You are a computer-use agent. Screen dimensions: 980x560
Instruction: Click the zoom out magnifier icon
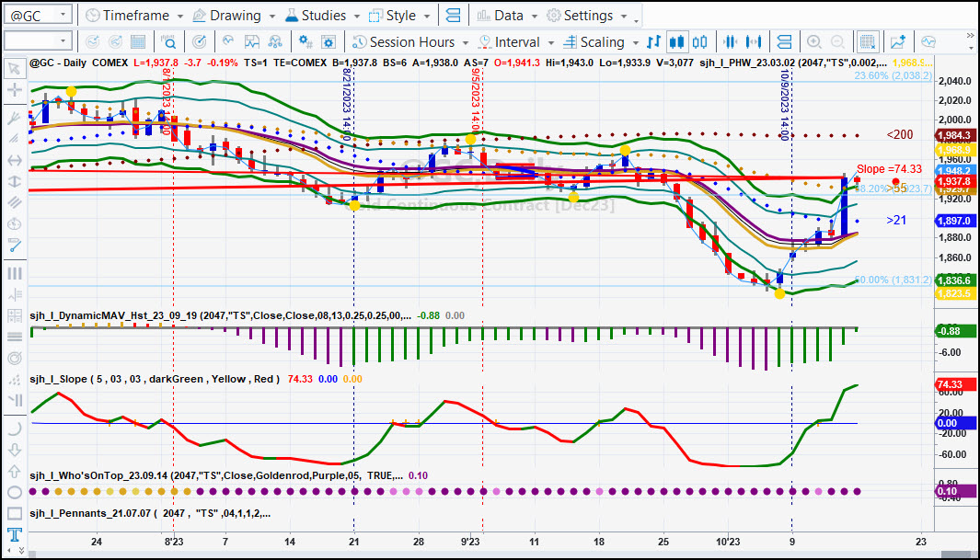[837, 41]
